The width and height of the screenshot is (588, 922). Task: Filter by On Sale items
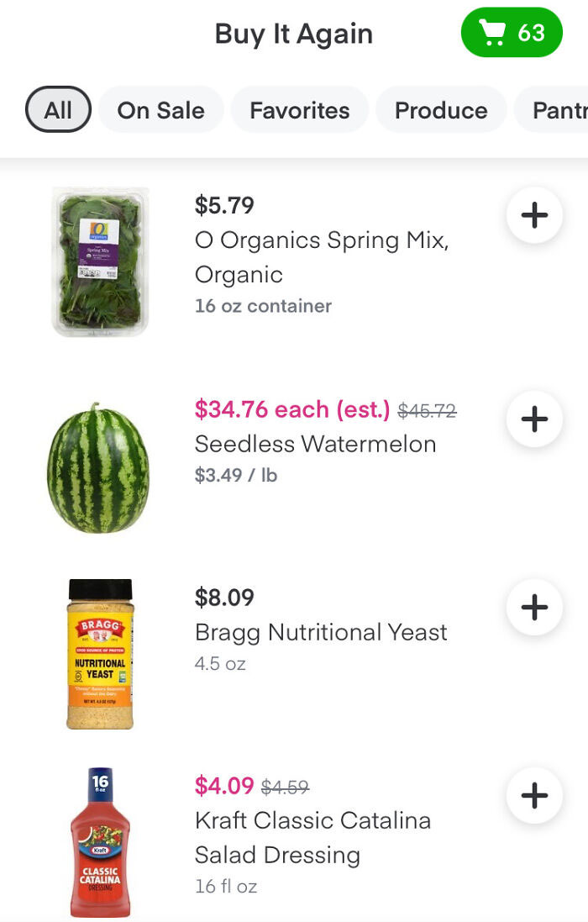click(160, 109)
